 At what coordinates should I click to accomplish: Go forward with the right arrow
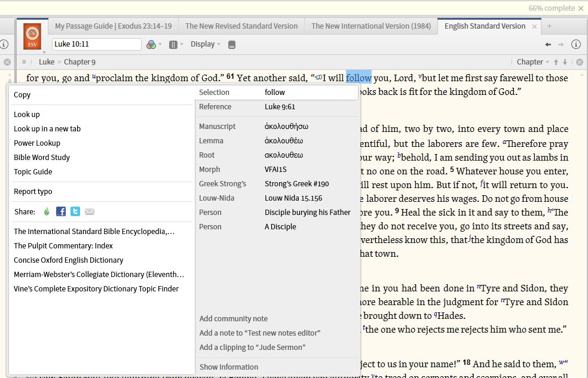(561, 44)
